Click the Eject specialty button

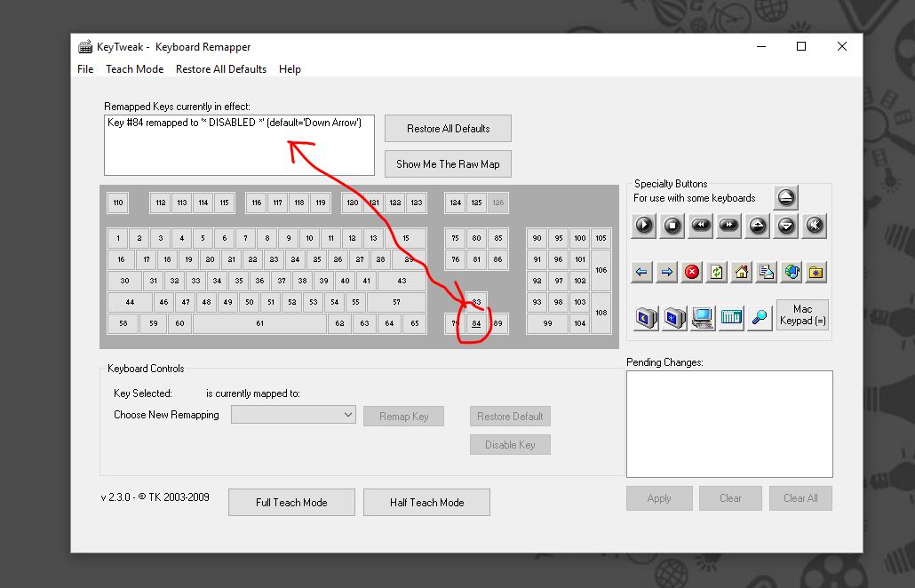coord(785,197)
